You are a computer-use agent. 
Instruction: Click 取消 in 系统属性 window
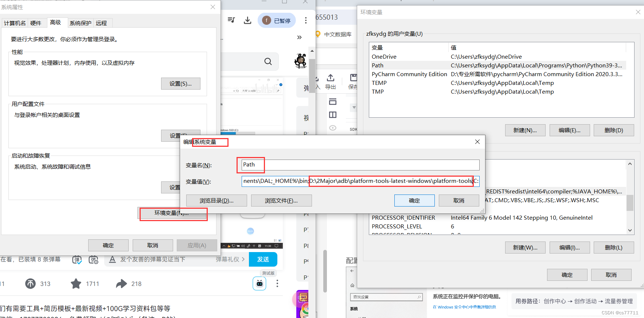[x=153, y=246]
